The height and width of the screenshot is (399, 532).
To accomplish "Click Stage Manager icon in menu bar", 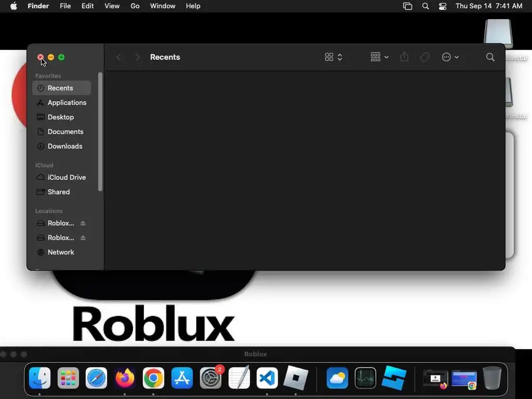I will click(x=407, y=6).
